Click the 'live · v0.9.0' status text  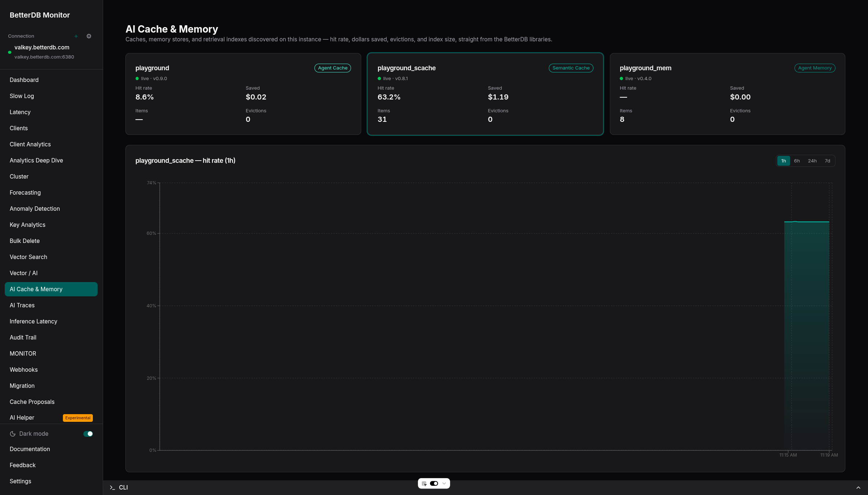(154, 79)
